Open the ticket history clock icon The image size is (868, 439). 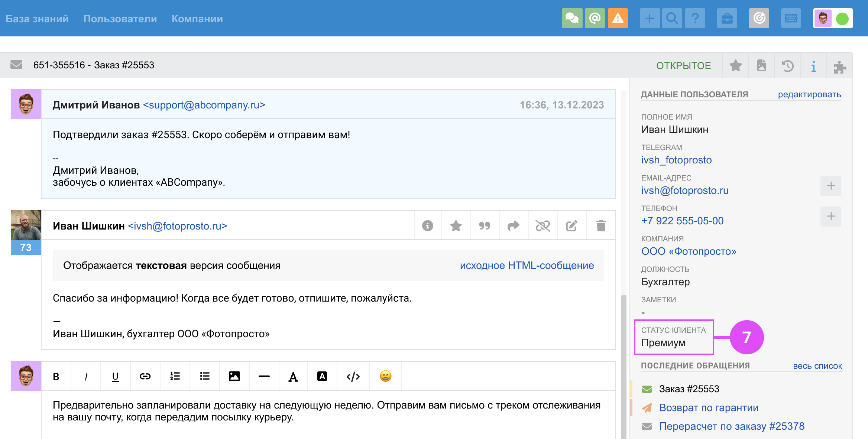point(787,66)
